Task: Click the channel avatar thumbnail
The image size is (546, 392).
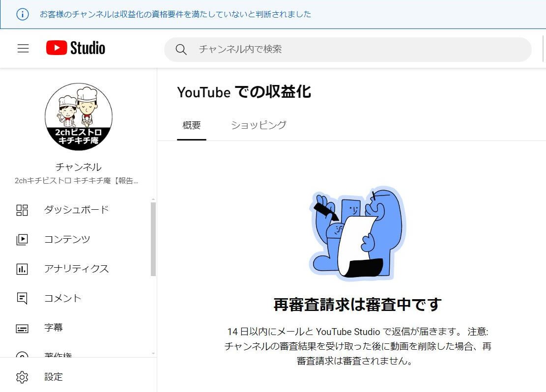Action: coord(79,116)
